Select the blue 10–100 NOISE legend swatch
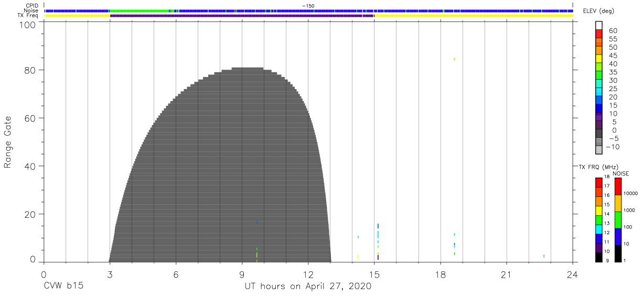This screenshot has height=297, width=644. tap(618, 237)
